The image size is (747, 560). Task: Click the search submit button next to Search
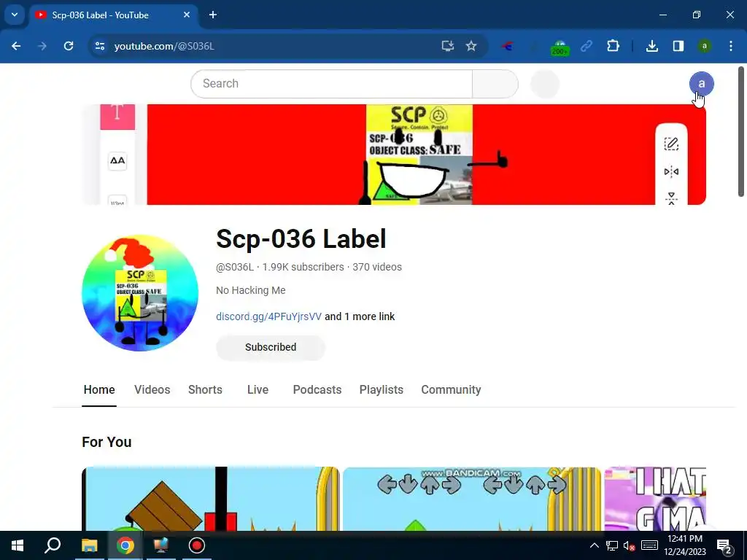click(x=495, y=84)
